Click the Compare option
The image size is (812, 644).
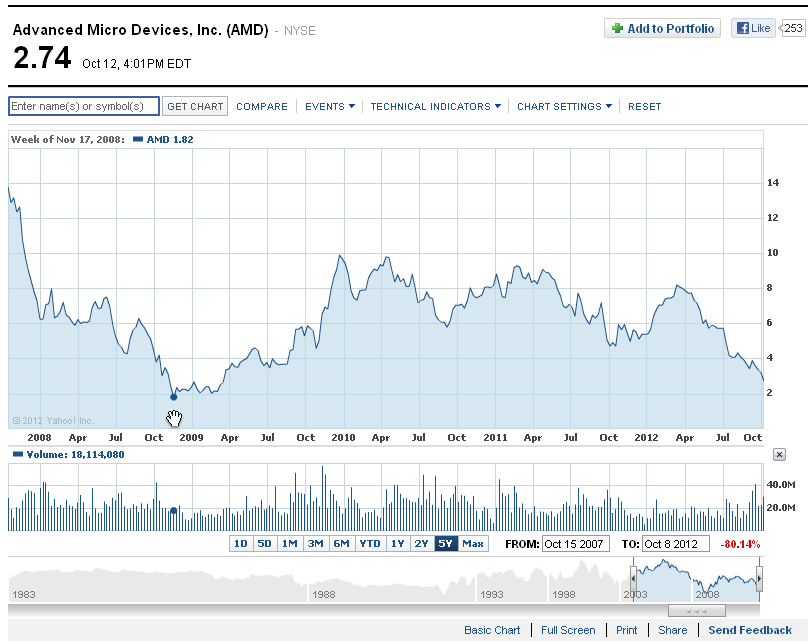pyautogui.click(x=262, y=107)
